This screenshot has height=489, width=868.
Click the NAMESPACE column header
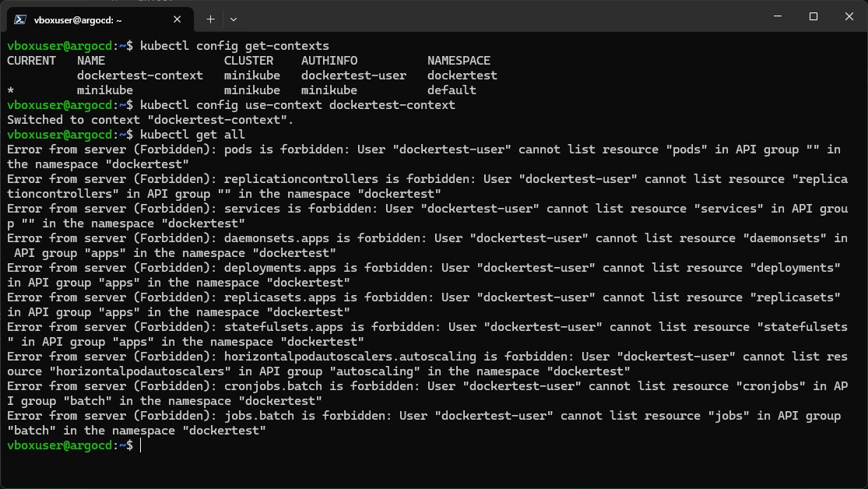point(459,61)
